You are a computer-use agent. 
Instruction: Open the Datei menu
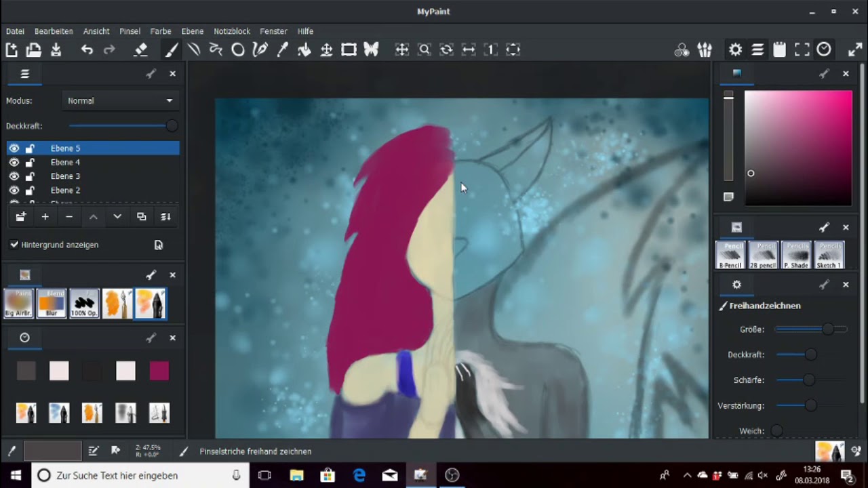[15, 31]
